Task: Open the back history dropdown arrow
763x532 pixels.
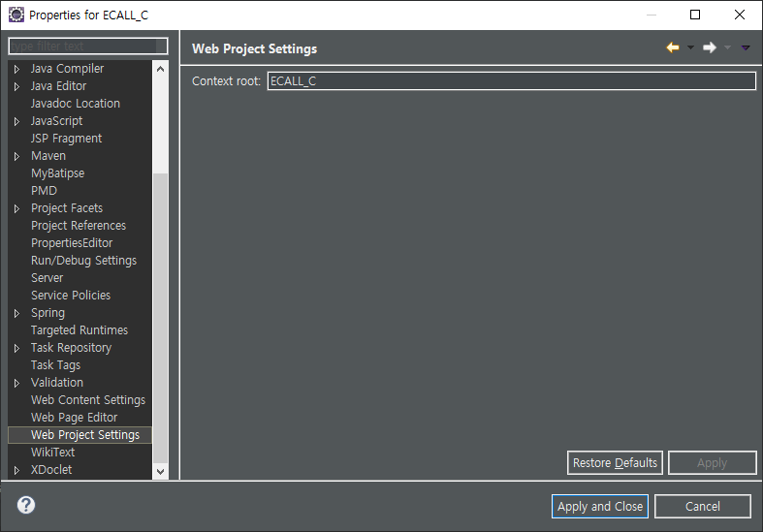Action: click(x=690, y=47)
